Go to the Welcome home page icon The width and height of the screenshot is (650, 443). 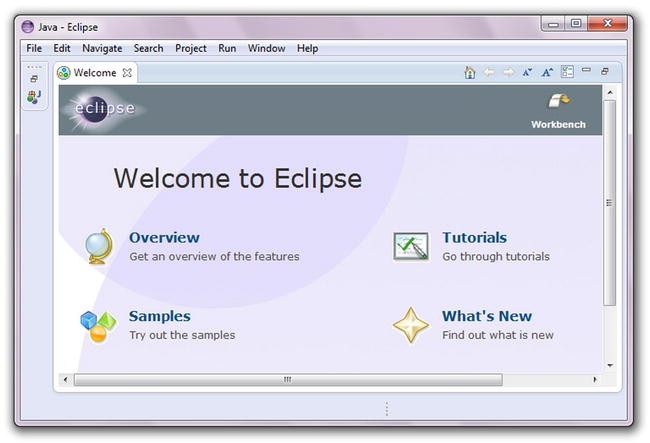point(470,73)
